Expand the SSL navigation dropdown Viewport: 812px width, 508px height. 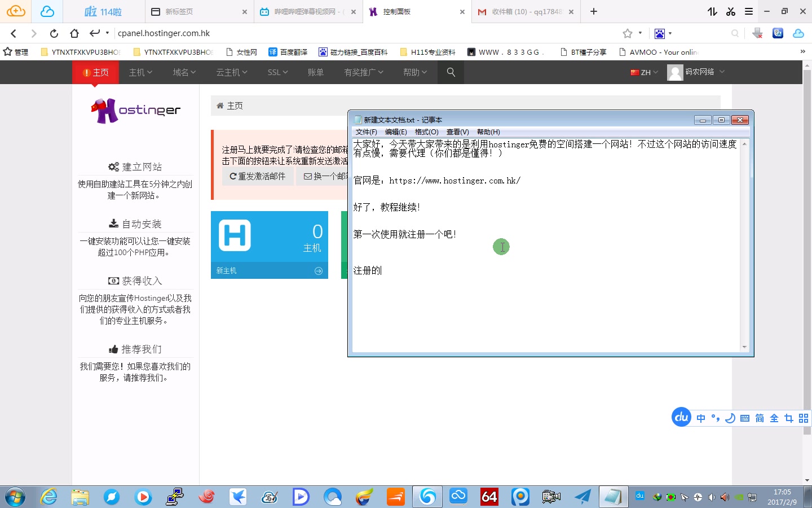tap(277, 72)
